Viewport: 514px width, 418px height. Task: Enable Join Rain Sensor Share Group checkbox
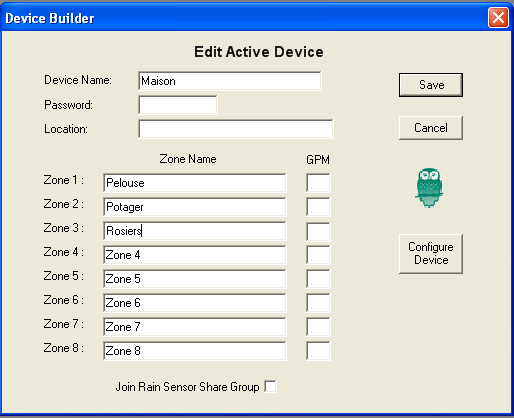click(270, 387)
